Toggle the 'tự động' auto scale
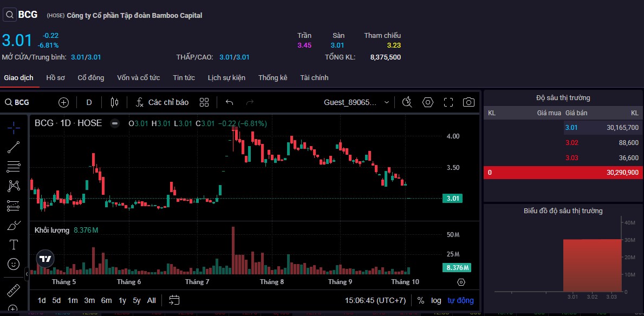 click(x=460, y=300)
